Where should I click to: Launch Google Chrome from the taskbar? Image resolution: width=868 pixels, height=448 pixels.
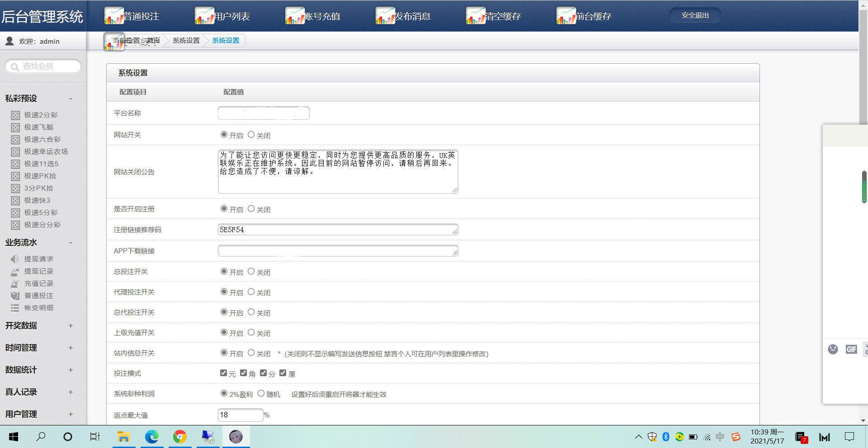pyautogui.click(x=180, y=437)
